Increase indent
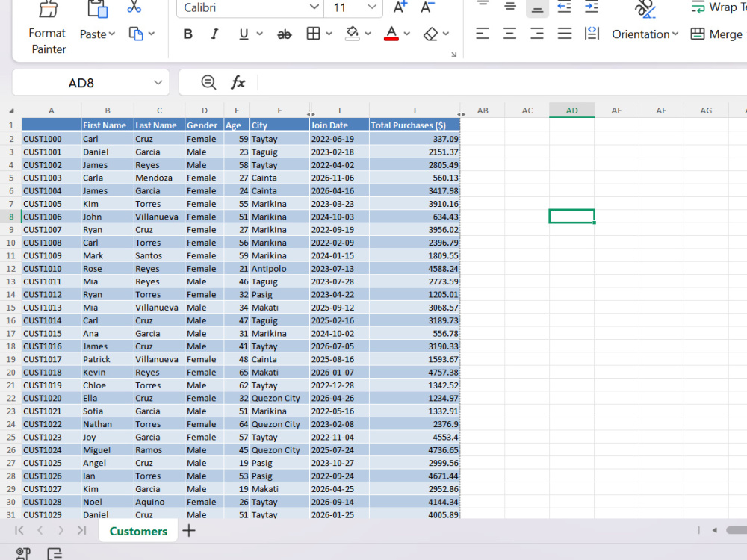The height and width of the screenshot is (560, 747). point(592,6)
